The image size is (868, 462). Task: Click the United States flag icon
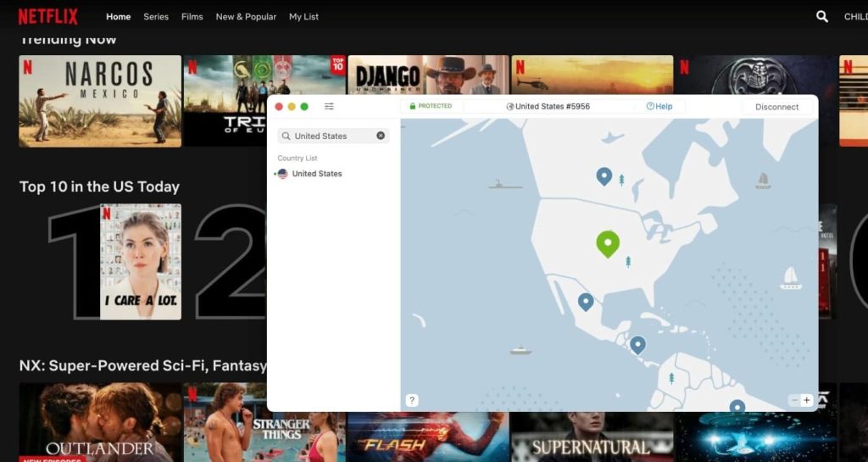(283, 174)
